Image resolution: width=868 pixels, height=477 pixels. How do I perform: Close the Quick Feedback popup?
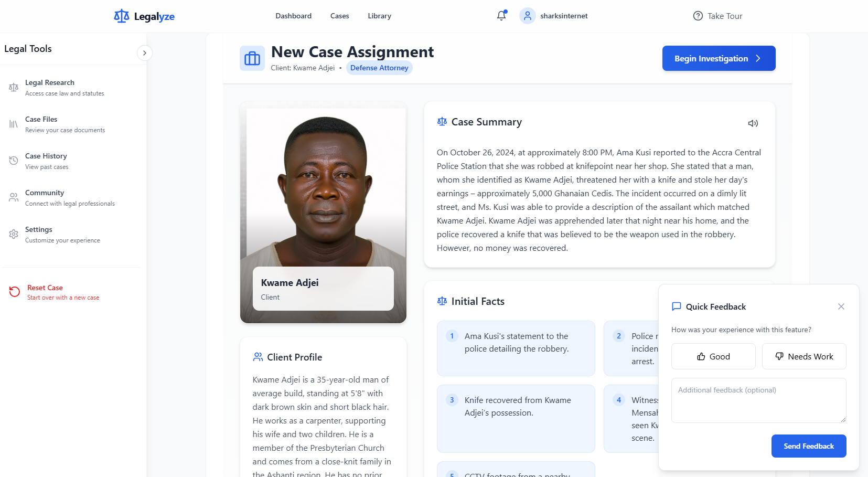tap(841, 306)
